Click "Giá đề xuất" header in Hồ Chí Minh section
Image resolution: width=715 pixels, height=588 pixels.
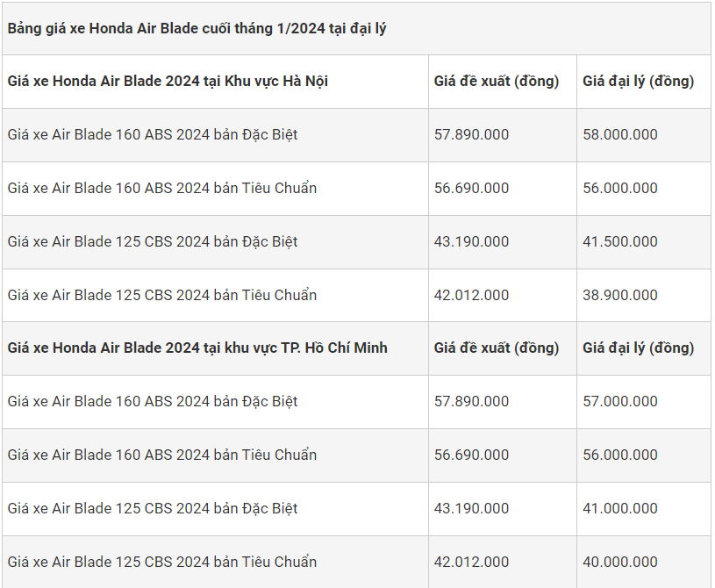point(497,348)
